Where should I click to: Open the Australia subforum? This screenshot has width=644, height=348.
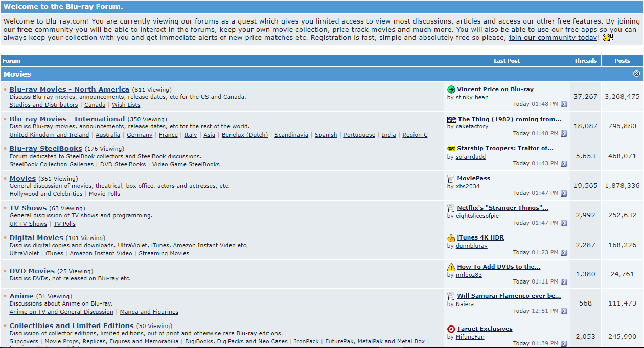tap(108, 135)
